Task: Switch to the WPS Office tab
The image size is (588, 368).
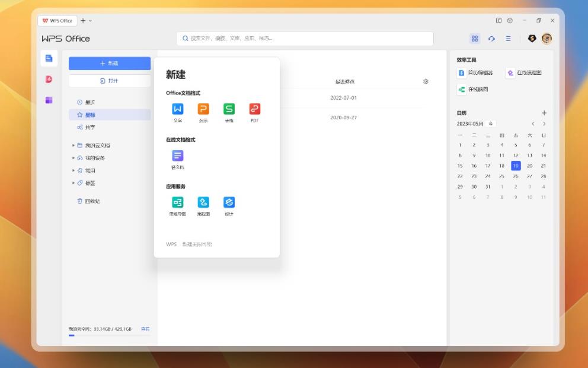Action: 57,21
